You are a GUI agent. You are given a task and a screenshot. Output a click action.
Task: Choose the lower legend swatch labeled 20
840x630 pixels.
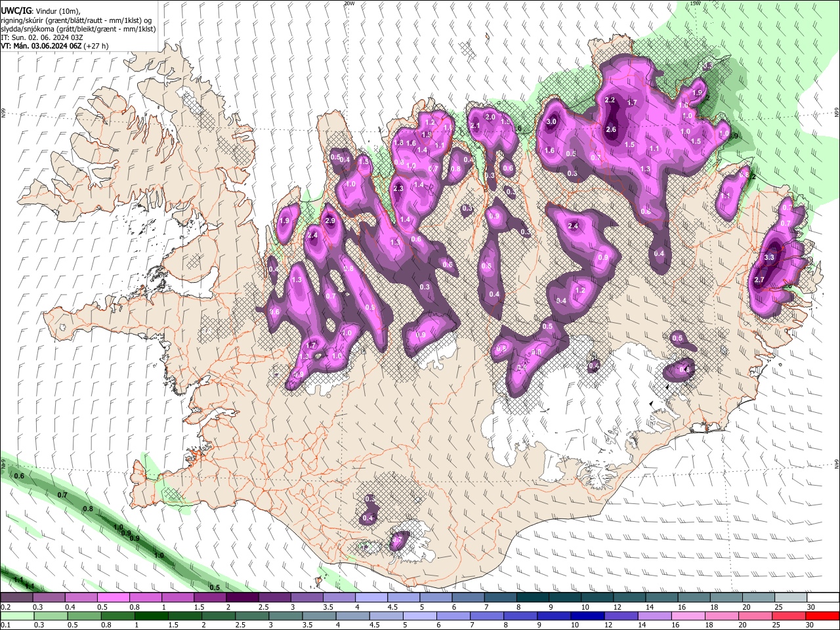pos(756,616)
